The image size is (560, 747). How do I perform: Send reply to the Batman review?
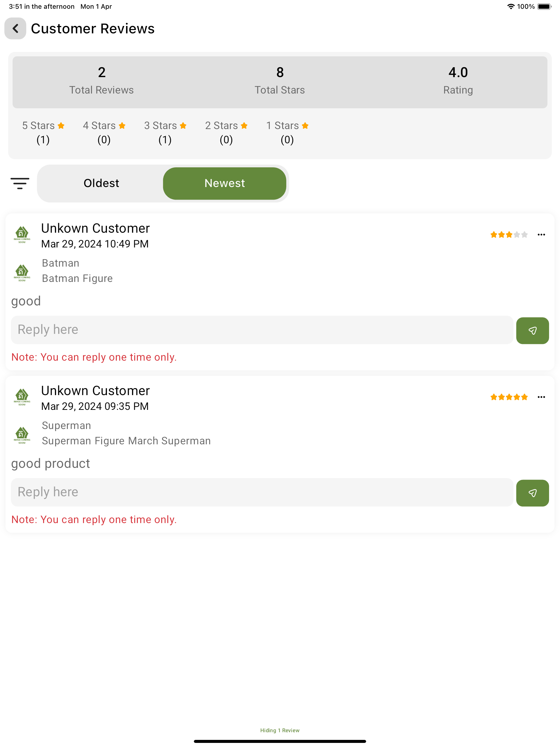pos(532,330)
